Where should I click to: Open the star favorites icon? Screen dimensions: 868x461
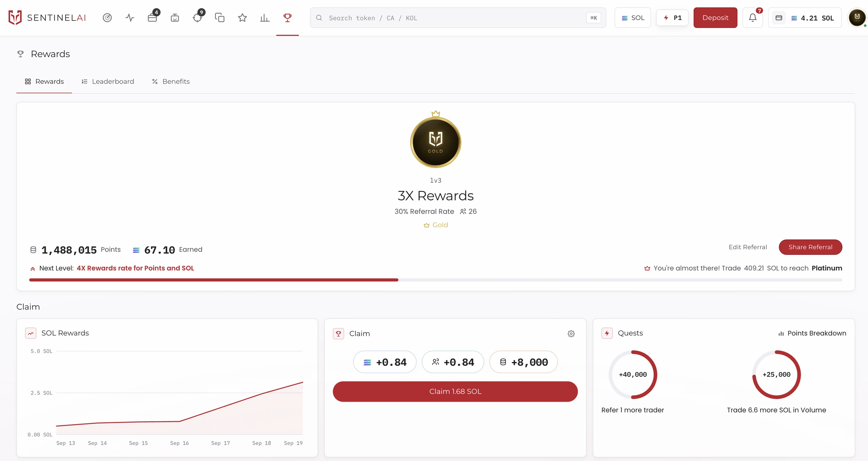(242, 17)
